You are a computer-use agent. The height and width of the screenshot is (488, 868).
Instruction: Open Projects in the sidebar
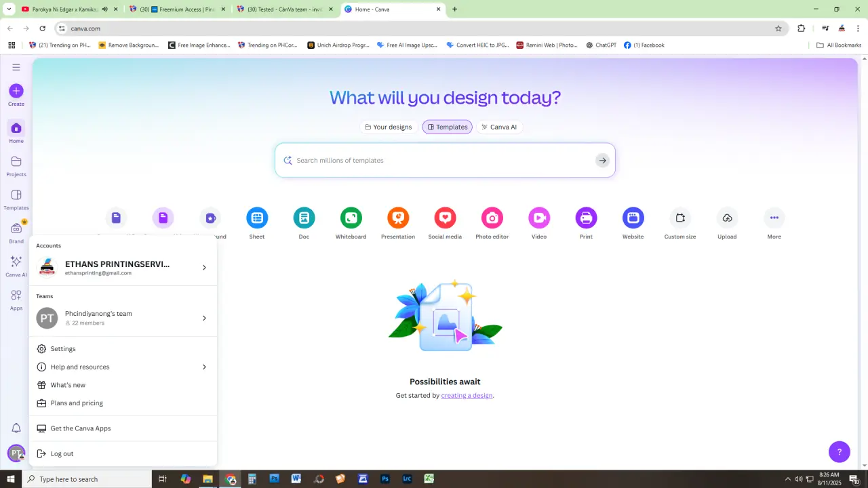tap(16, 165)
